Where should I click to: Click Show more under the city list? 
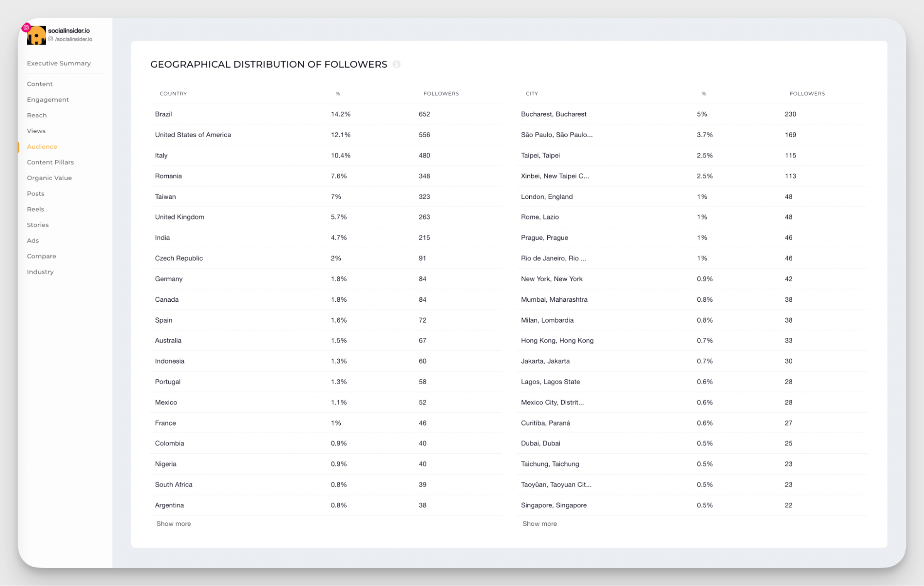click(539, 523)
